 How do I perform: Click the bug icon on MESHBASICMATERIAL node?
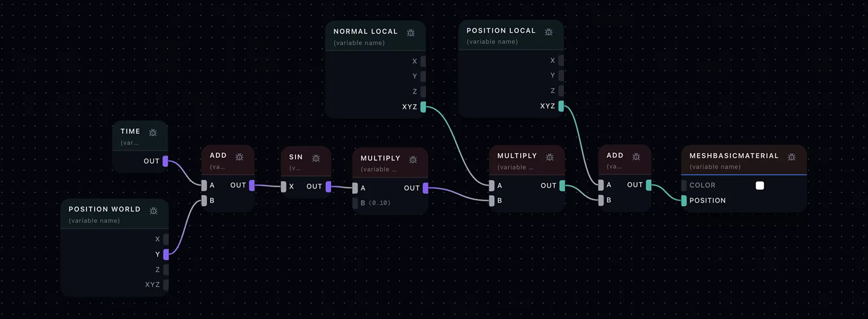pos(792,157)
